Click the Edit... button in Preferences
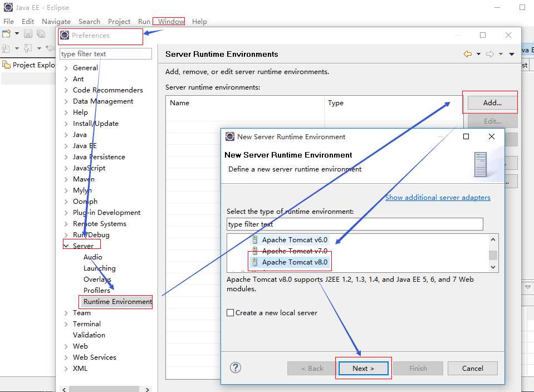Screen dimensions: 534x392 coord(492,121)
